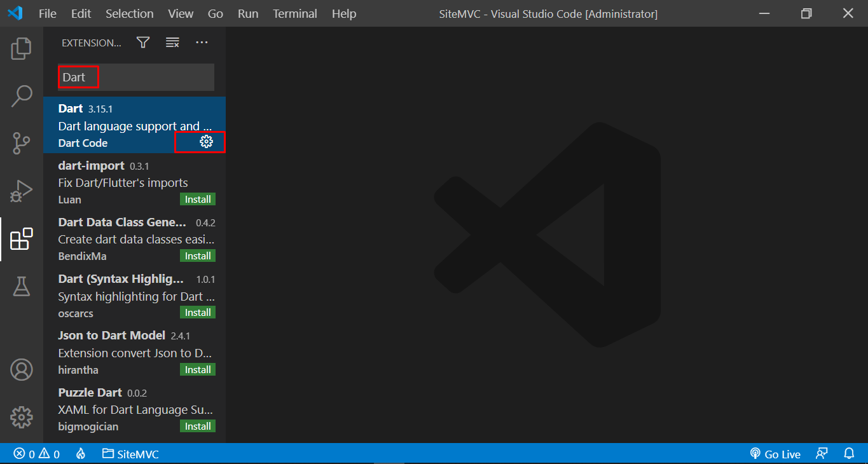
Task: Open the Testing flask icon view
Action: 21,287
